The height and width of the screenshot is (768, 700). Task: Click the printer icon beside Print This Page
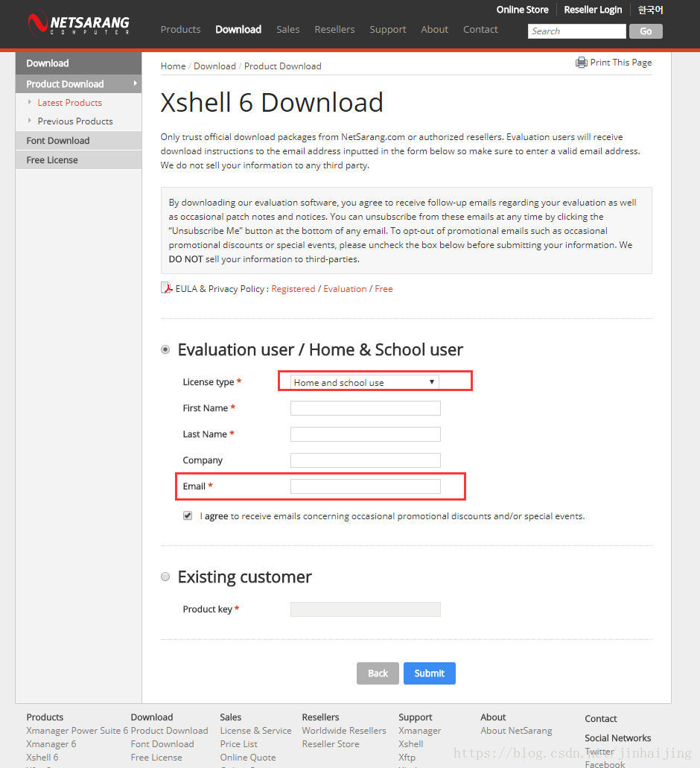pos(581,63)
